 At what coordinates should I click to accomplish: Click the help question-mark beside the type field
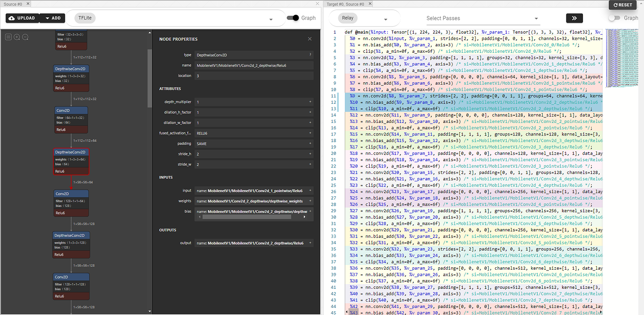click(311, 55)
